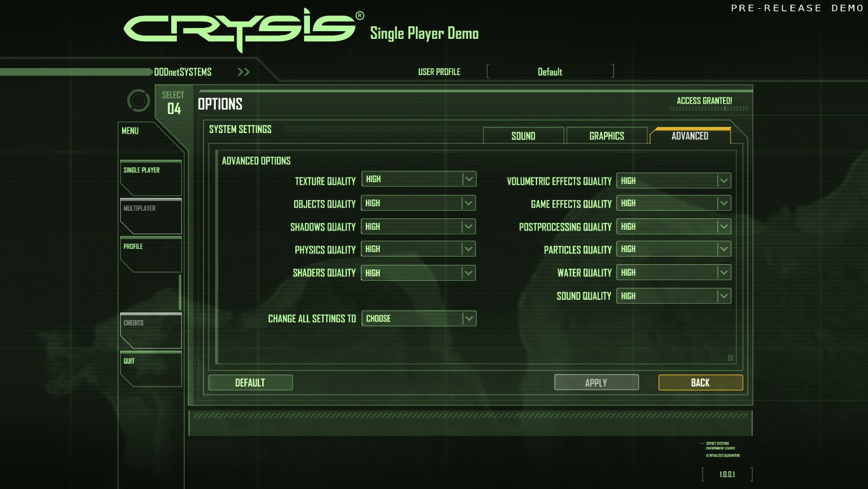Click the "GAME EFFECTS QUALITY" label
Viewport: 868px width, 489px height.
tap(571, 204)
